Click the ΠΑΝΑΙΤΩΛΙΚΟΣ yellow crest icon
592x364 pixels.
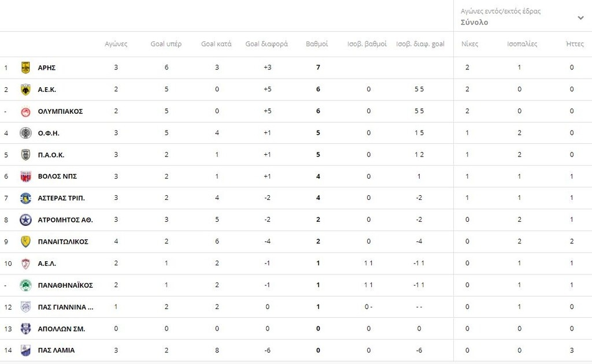(x=25, y=242)
